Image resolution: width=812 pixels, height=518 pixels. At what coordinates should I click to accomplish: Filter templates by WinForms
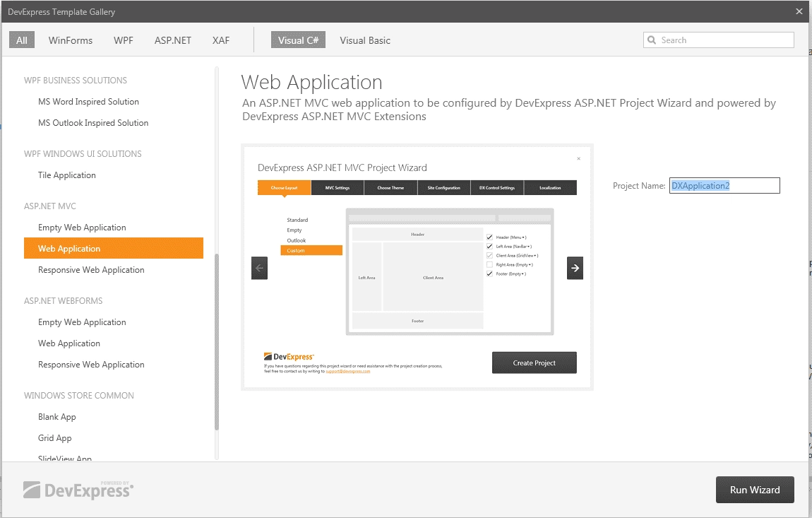click(x=71, y=40)
